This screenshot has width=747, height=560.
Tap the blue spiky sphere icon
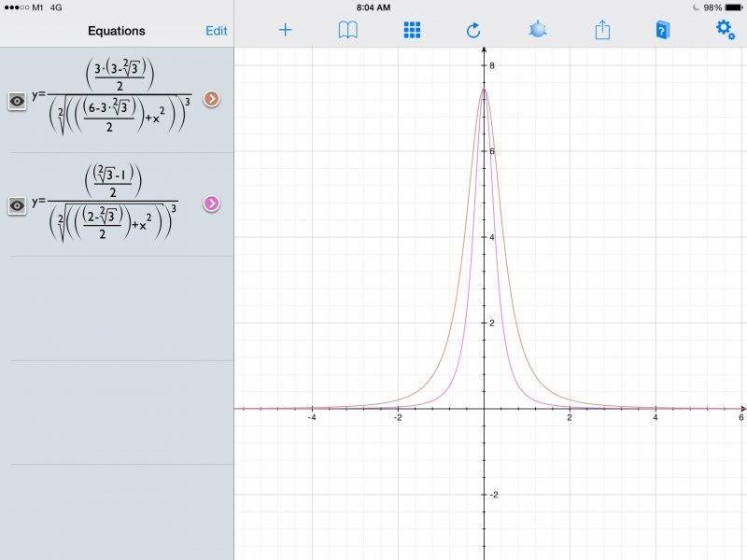(x=538, y=30)
